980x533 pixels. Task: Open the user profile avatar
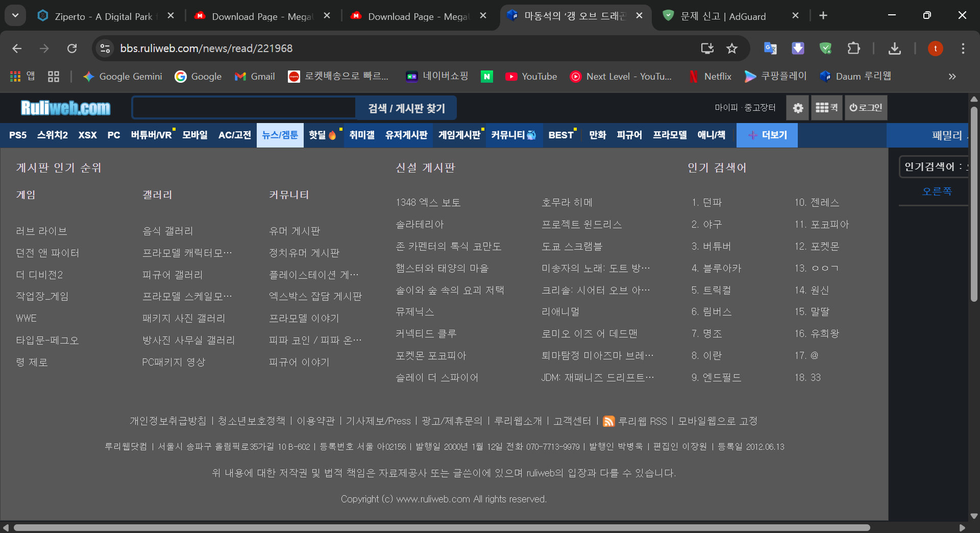935,49
